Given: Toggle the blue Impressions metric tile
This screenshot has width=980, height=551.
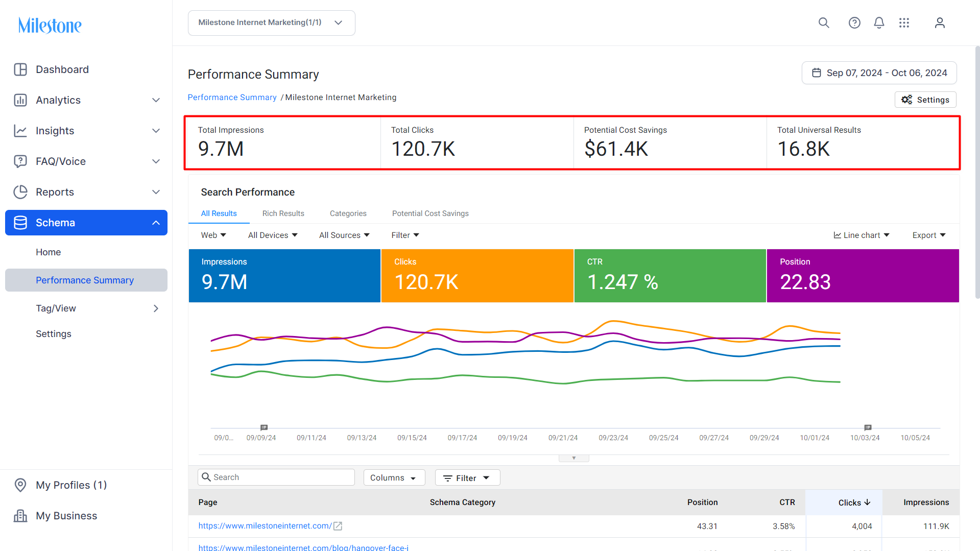Looking at the screenshot, I should pos(284,276).
